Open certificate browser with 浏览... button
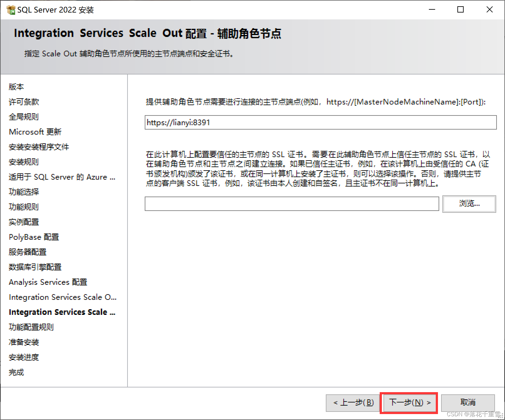 pos(469,204)
